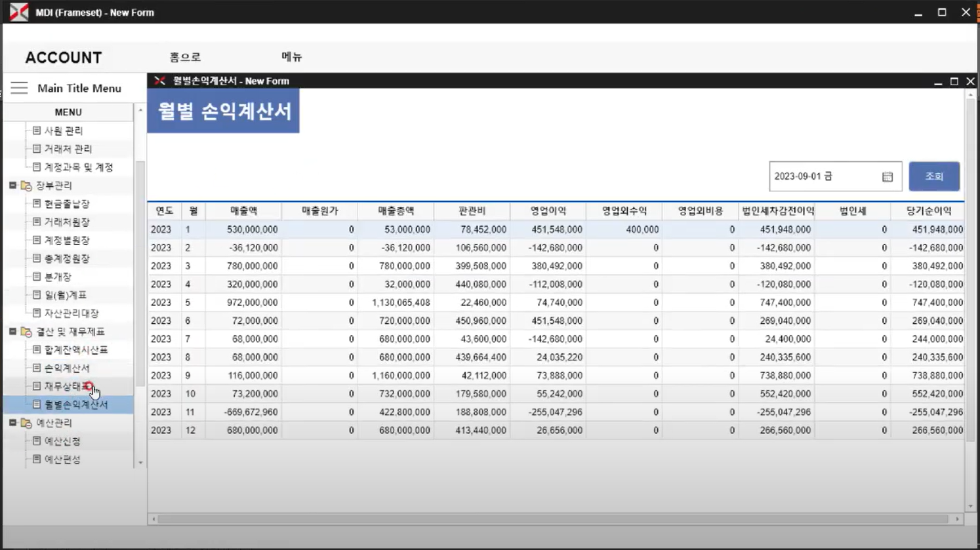
Task: Open the calendar picker icon
Action: point(887,176)
